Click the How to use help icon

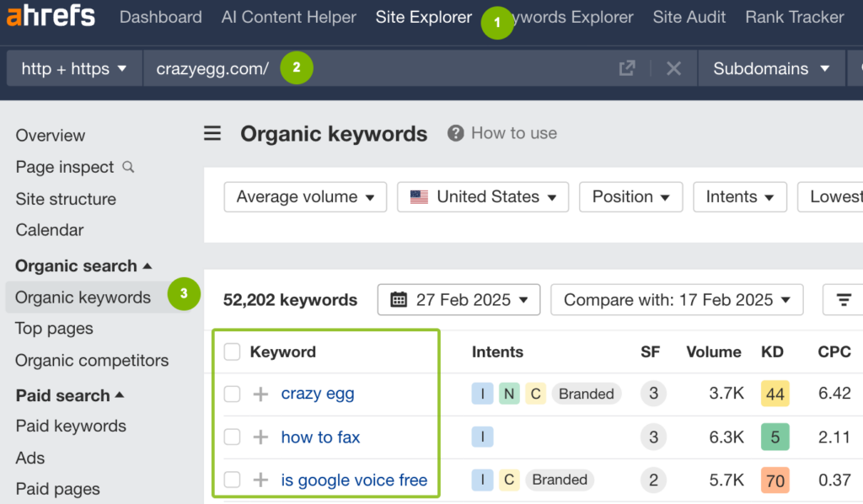point(456,132)
